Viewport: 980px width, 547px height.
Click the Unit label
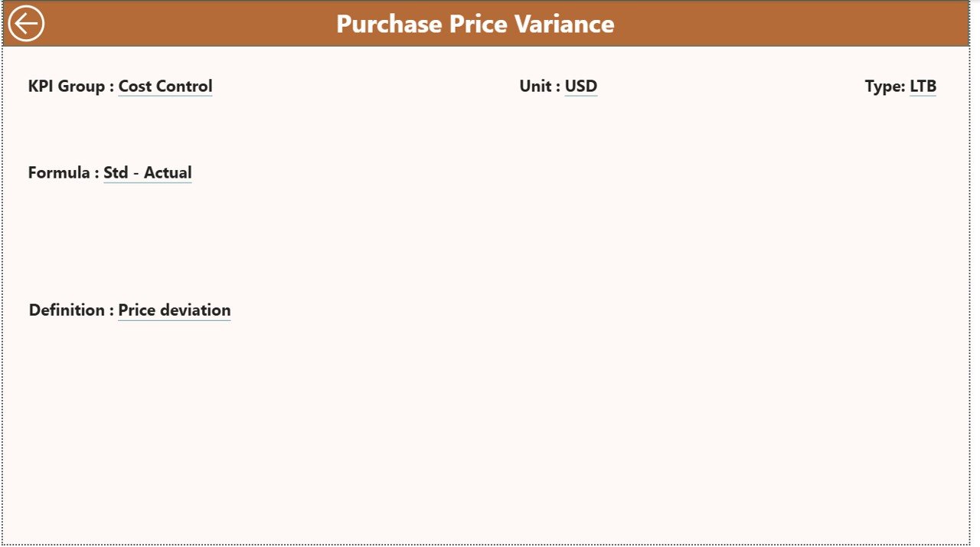[x=537, y=86]
